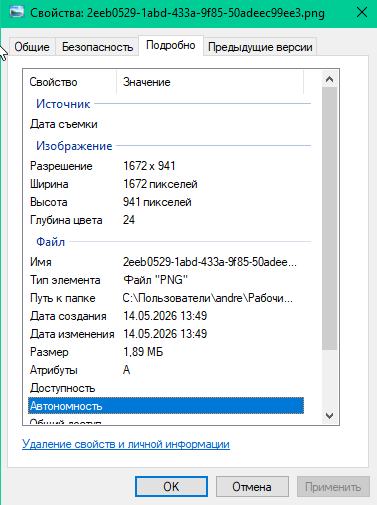Click the Путь к папке property label
377x505 pixels.
pos(63,298)
